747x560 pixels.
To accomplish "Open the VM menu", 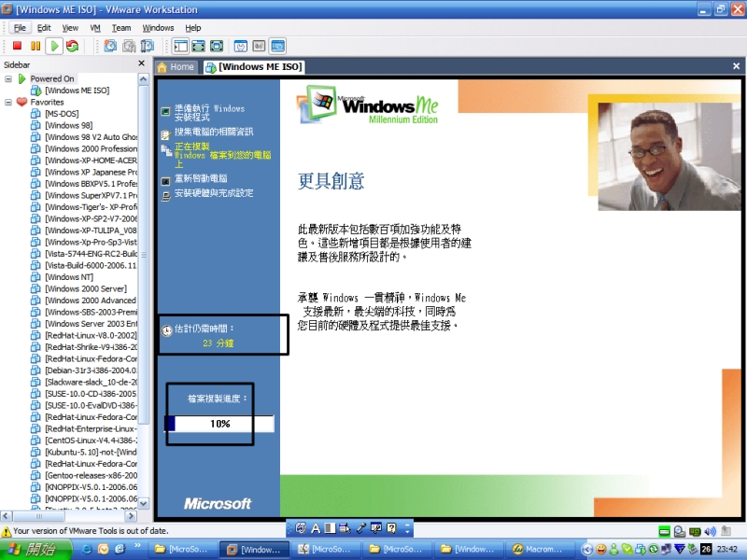I will coord(95,28).
